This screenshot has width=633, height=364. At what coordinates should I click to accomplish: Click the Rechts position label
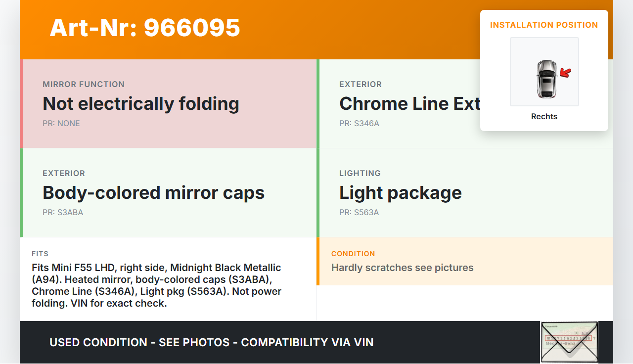(x=544, y=117)
